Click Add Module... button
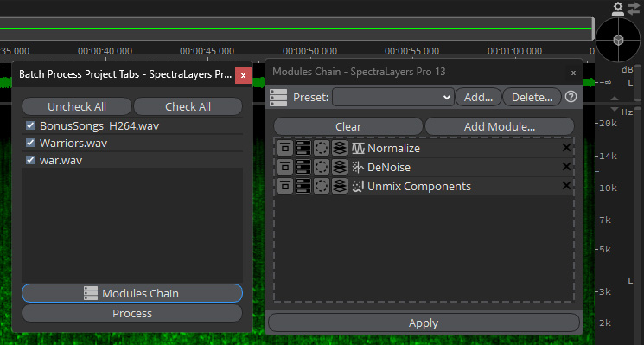 [x=500, y=126]
